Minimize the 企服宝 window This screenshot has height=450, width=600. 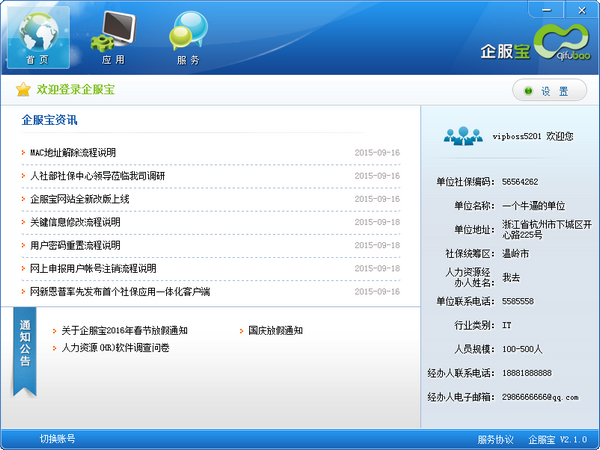(546, 10)
